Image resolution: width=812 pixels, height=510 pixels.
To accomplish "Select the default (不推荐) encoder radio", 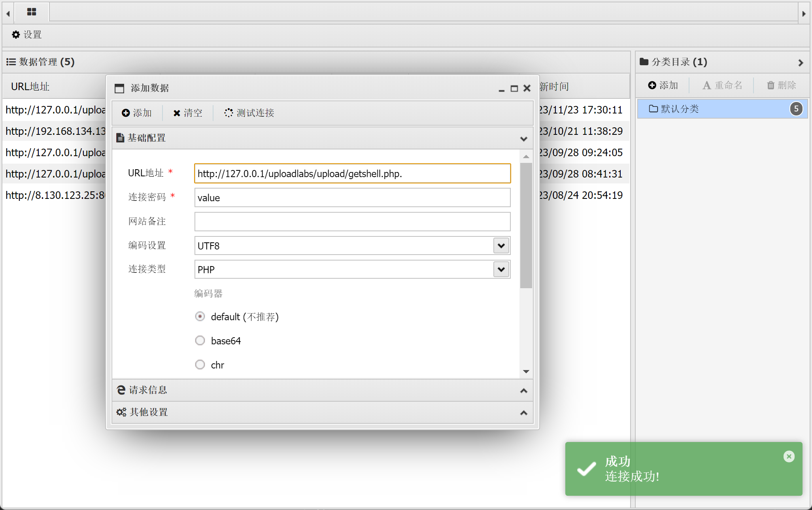I will (200, 317).
